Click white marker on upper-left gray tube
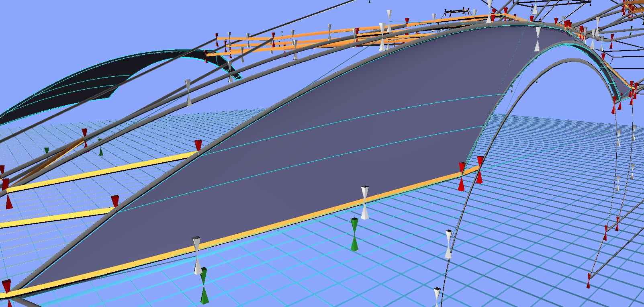 (188, 93)
